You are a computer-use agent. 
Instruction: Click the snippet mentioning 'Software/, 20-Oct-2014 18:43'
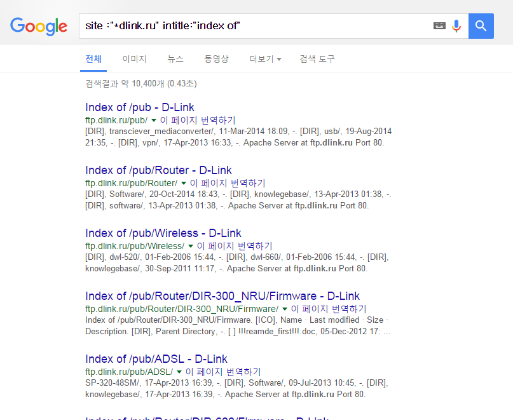(x=238, y=200)
